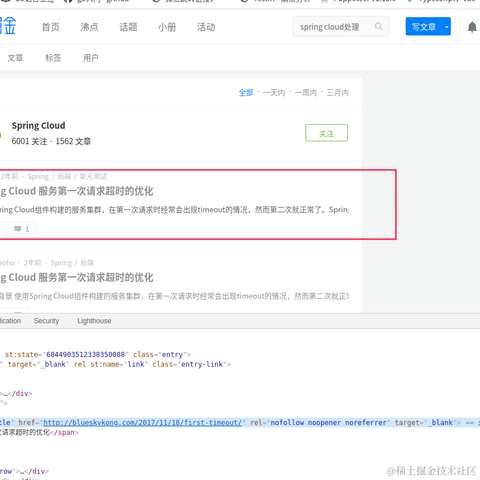Image resolution: width=480 pixels, height=480 pixels.
Task: Filter results by 一周内
Action: click(306, 93)
